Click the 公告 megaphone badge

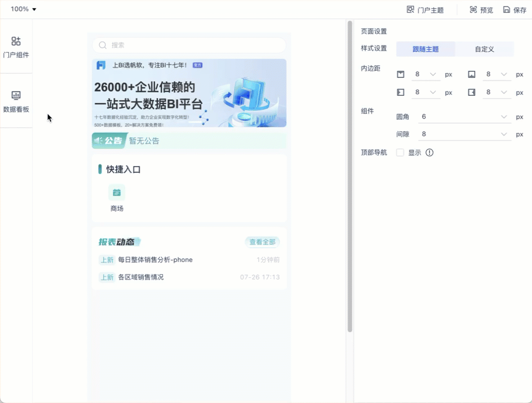click(x=109, y=141)
